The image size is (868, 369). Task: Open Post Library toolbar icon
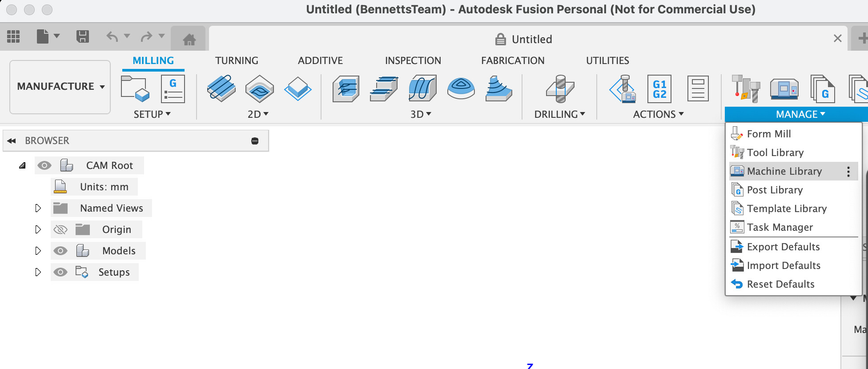(x=823, y=88)
